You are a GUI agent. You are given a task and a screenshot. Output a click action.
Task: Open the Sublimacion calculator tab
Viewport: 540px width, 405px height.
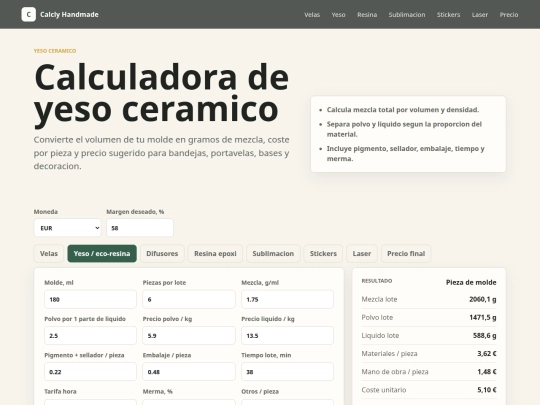273,253
